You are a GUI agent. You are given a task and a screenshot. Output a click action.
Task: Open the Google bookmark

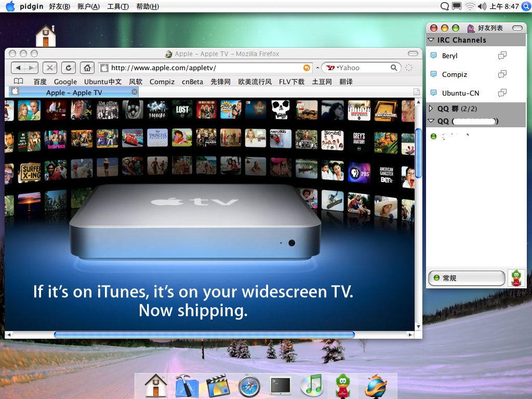point(65,82)
